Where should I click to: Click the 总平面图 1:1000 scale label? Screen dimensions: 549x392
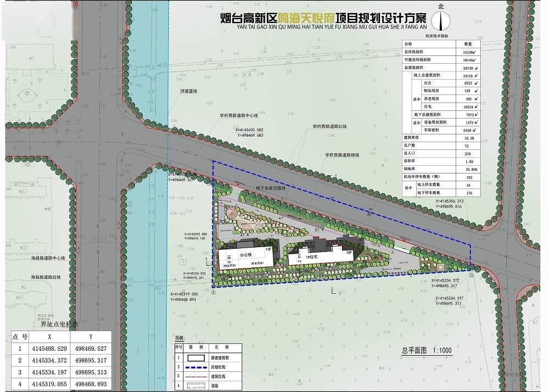pos(427,350)
